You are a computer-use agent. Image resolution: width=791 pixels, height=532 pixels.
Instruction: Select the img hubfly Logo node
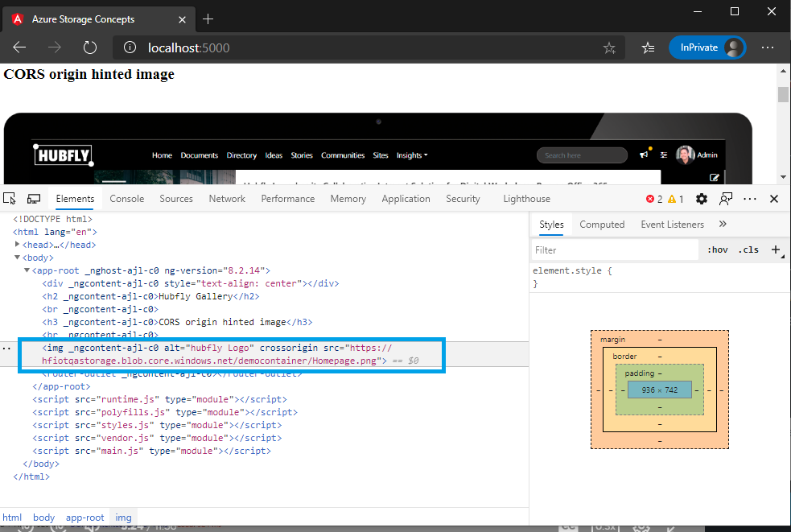231,354
